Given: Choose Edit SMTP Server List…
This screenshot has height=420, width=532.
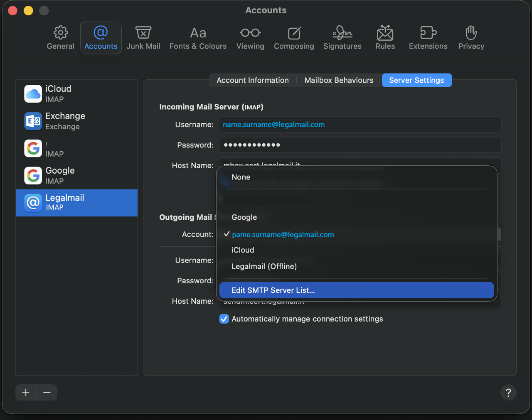Looking at the screenshot, I should click(273, 290).
